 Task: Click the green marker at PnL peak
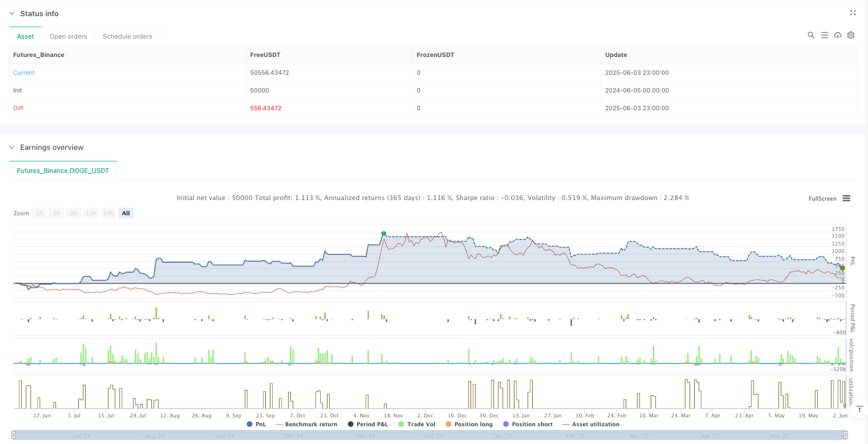click(x=384, y=233)
